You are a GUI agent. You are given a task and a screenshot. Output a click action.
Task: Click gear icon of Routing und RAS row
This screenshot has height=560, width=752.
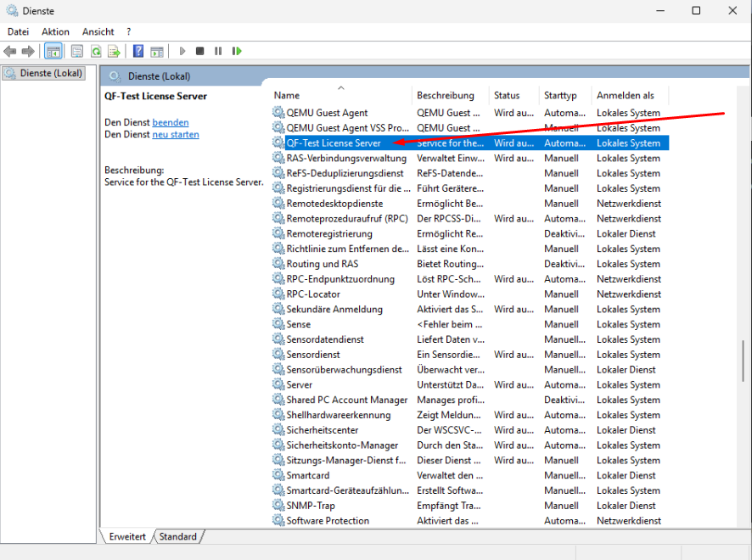pyautogui.click(x=278, y=264)
